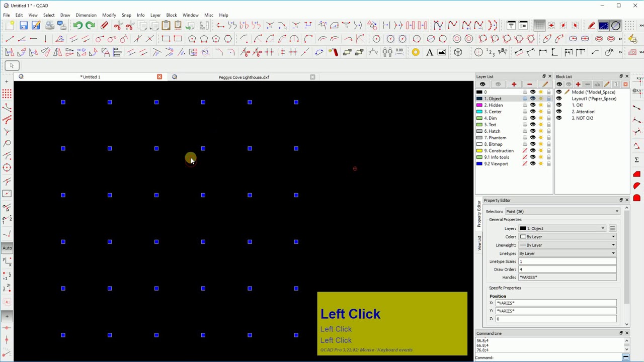Click the blue swatch of 9.2 Viewport layer
Viewport: 644px width, 362px height.
click(479, 164)
